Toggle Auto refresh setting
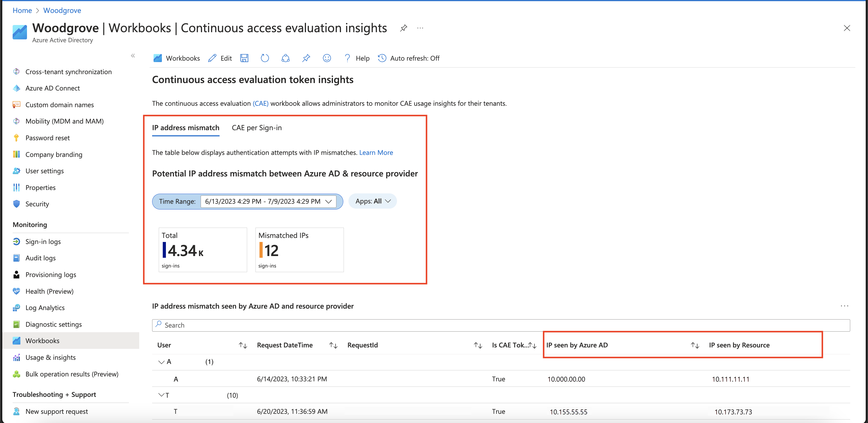Image resolution: width=868 pixels, height=423 pixels. (408, 58)
